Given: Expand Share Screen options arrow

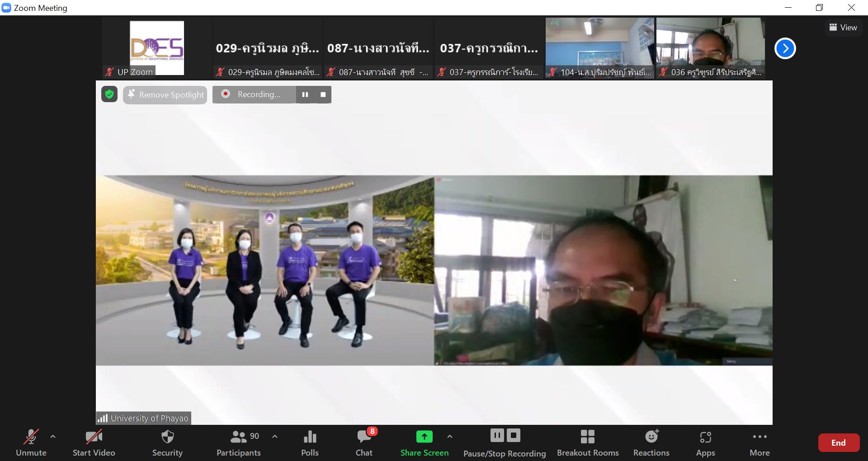Looking at the screenshot, I should 450,437.
